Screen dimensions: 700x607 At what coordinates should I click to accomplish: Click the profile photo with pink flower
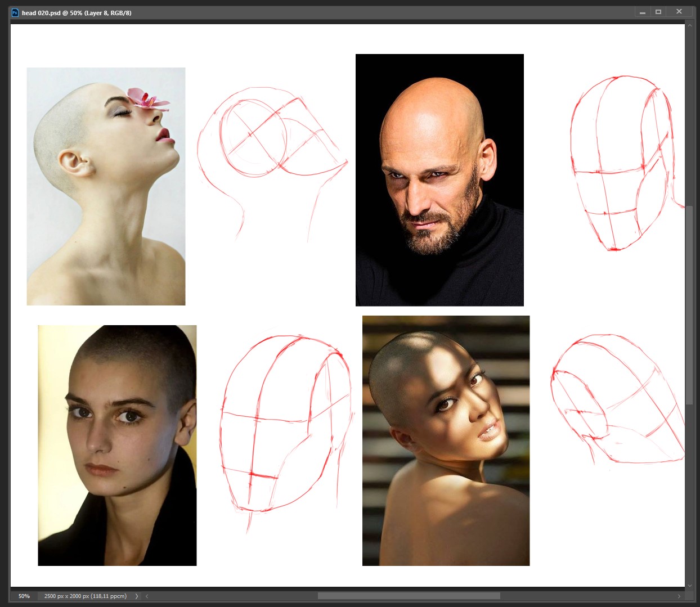click(106, 186)
